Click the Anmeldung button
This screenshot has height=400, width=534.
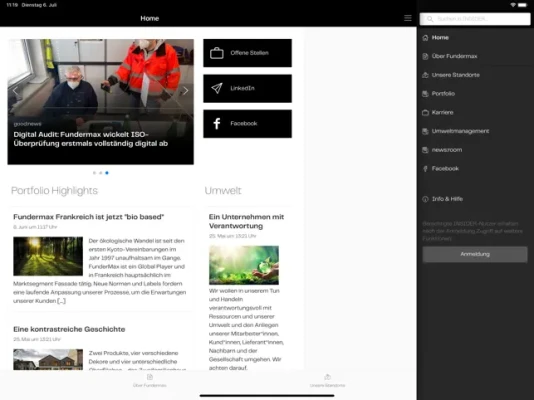[x=475, y=254]
